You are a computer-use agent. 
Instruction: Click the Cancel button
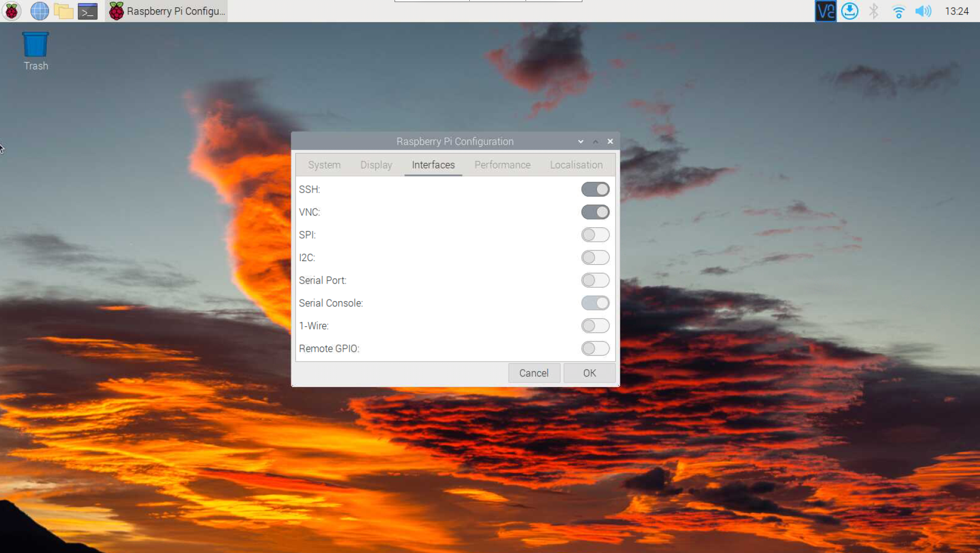534,373
